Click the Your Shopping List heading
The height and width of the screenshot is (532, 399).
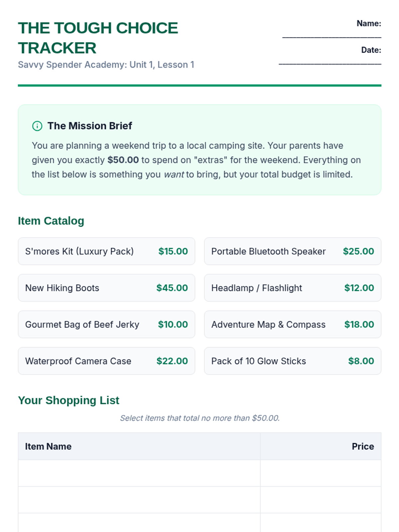tap(68, 400)
